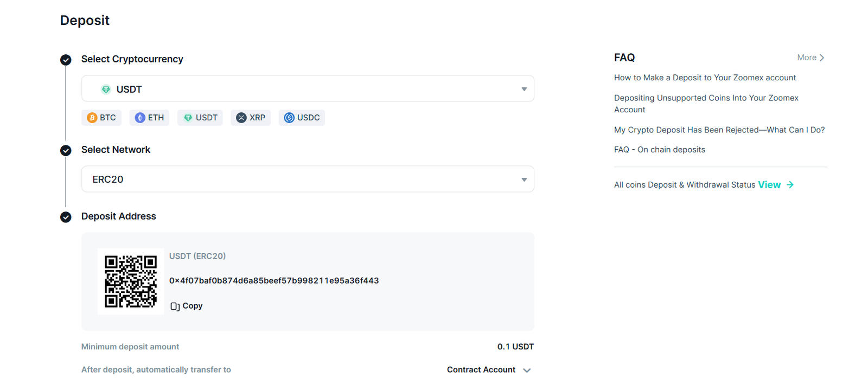Click the Tether icon in the cryptocurrency dropdown

(106, 90)
